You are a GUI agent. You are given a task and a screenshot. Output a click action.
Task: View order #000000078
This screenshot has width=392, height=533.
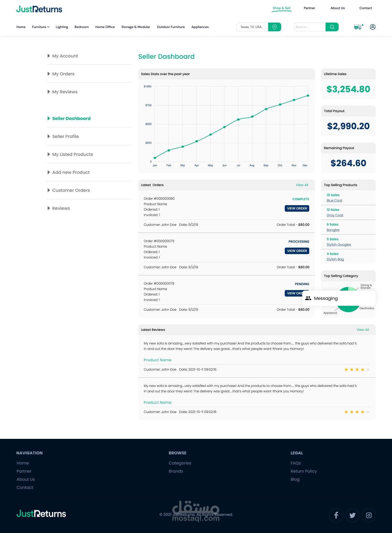[294, 293]
